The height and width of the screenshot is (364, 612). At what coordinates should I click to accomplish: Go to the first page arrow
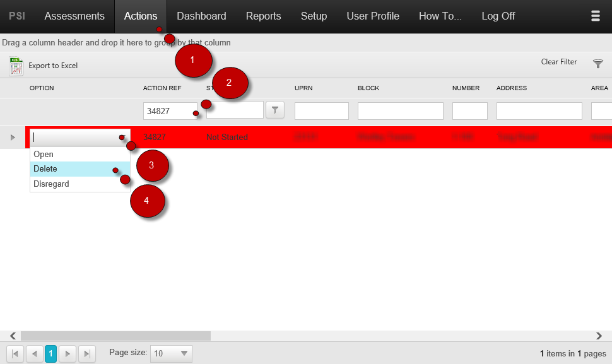(x=15, y=354)
